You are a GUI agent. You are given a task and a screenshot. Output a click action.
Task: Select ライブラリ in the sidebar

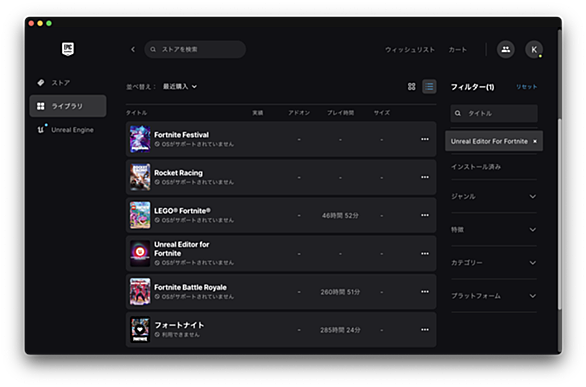click(x=68, y=106)
